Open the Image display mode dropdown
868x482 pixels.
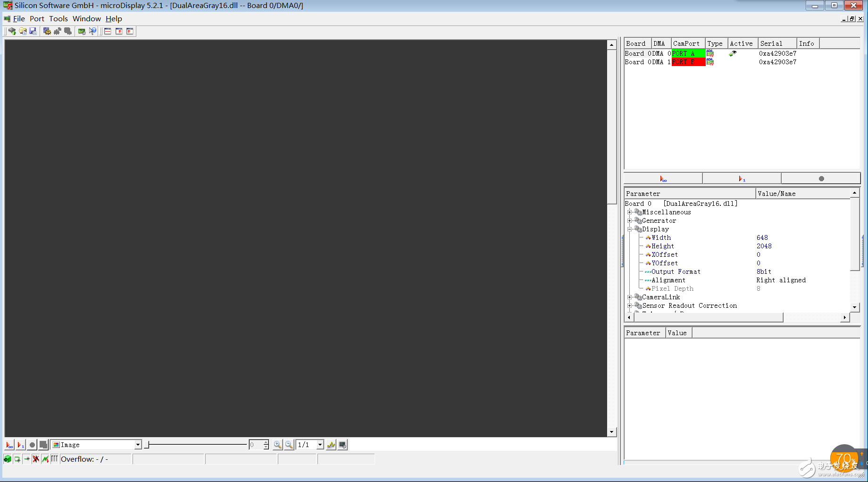(x=138, y=445)
